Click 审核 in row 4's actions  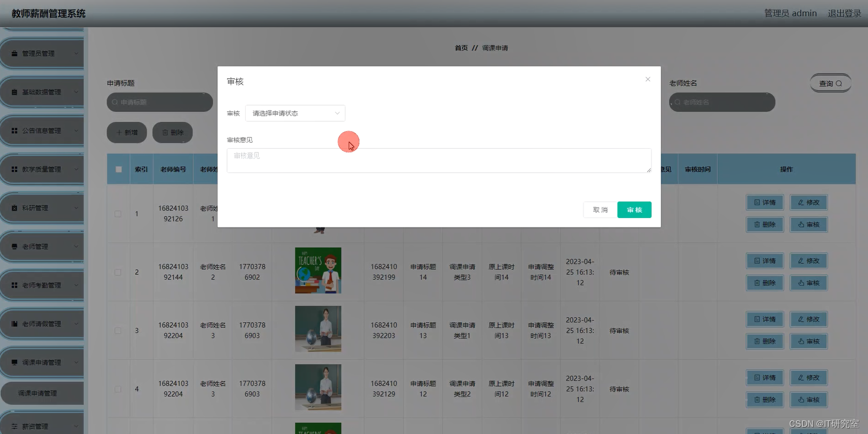809,399
